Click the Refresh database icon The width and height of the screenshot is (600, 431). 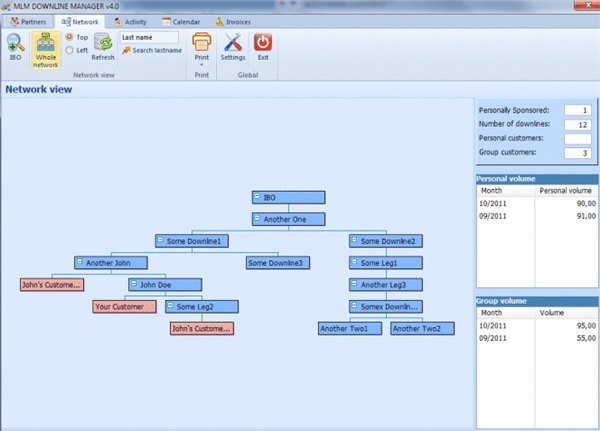pos(103,42)
